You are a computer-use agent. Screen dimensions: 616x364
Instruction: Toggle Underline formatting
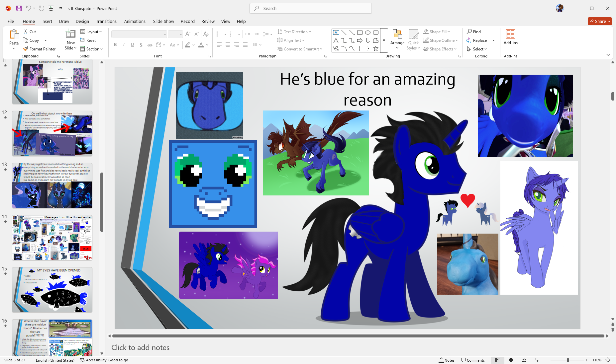coord(133,45)
